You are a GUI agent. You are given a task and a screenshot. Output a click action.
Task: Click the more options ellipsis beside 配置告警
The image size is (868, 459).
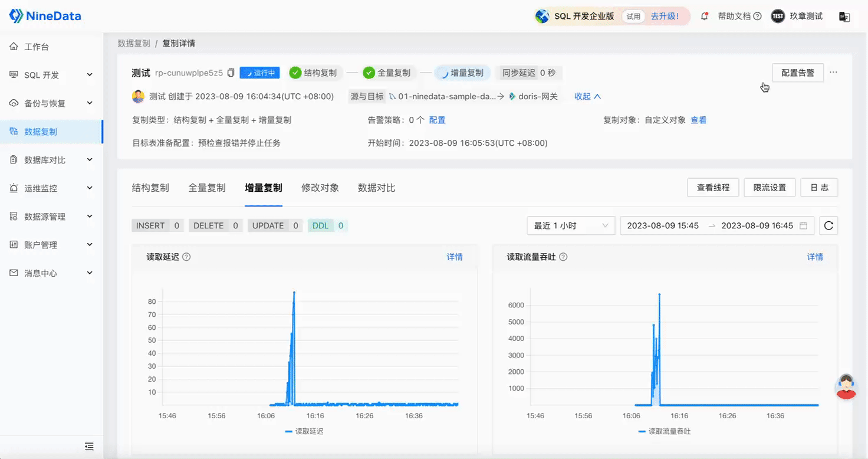833,71
